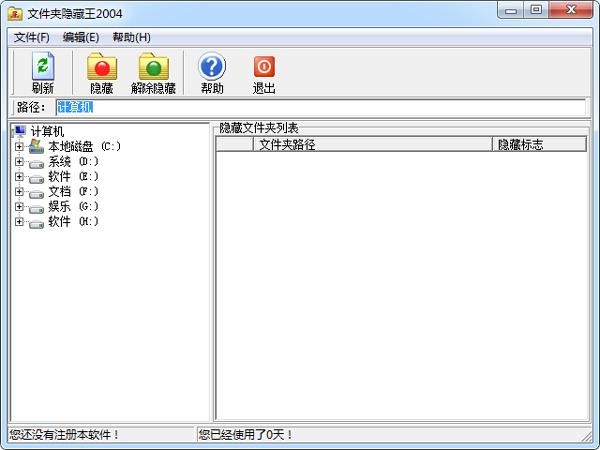The width and height of the screenshot is (600, 450).
Task: Click the 娱乐 (G:) drive icon
Action: [x=36, y=209]
